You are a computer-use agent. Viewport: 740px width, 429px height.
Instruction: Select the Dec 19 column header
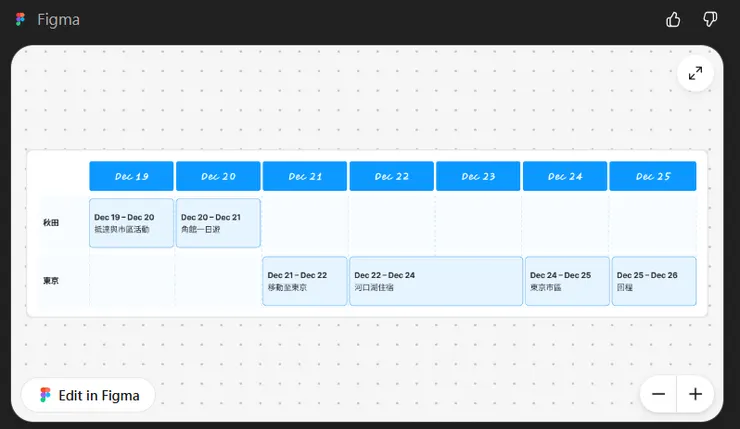click(x=132, y=176)
